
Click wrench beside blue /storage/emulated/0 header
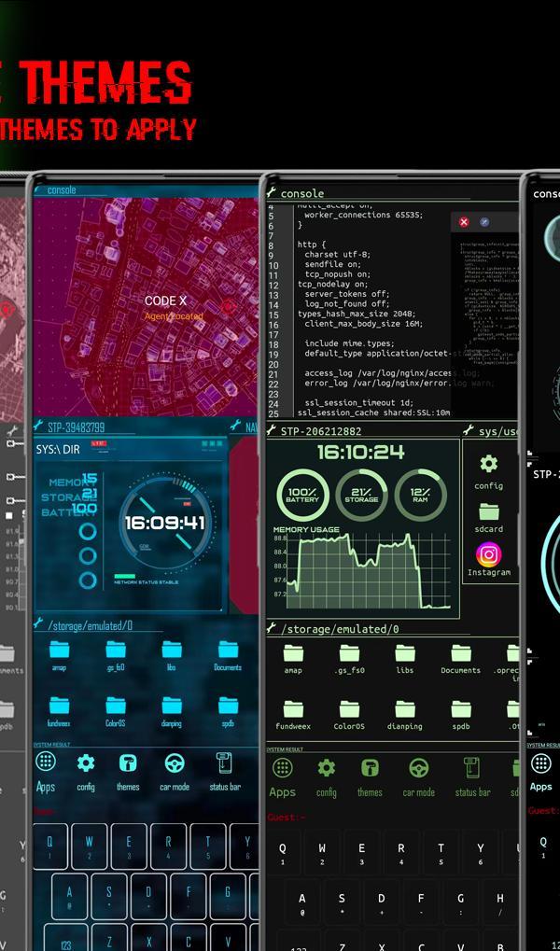(x=39, y=623)
